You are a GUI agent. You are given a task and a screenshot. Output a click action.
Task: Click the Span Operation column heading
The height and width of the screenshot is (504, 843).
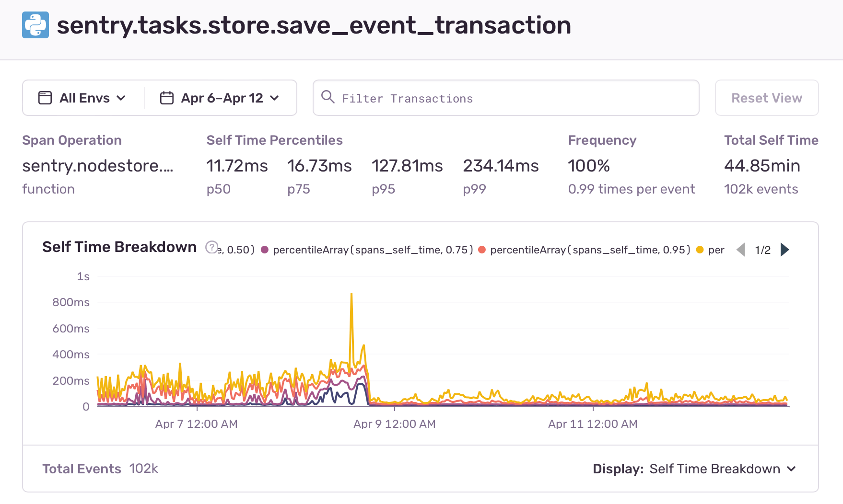tap(72, 140)
